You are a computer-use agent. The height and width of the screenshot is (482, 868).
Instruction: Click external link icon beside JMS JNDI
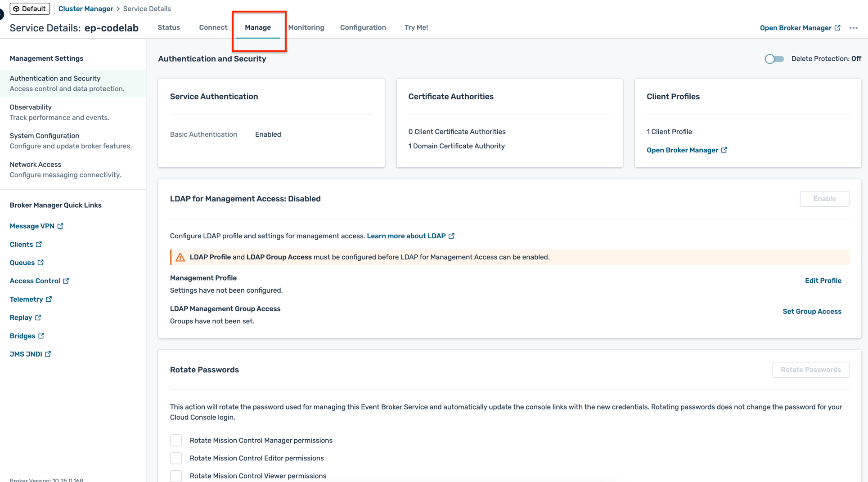click(48, 354)
